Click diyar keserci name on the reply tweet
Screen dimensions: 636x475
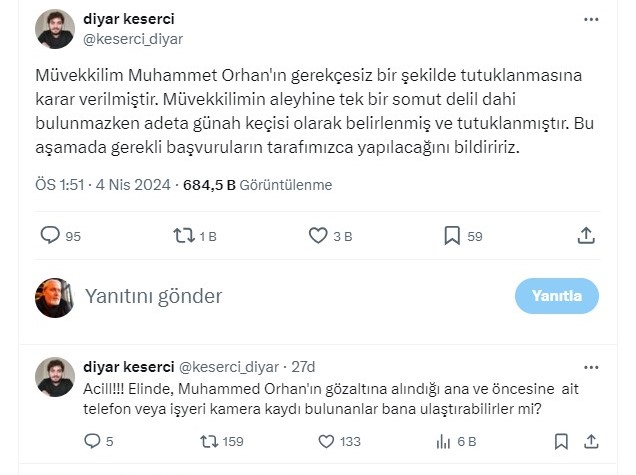(x=128, y=367)
